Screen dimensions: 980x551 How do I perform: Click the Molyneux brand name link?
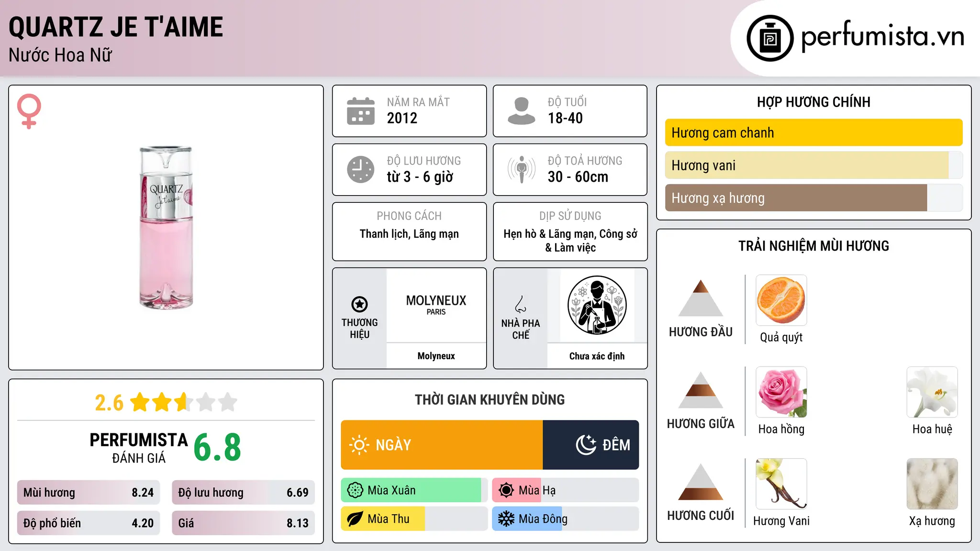coord(436,356)
